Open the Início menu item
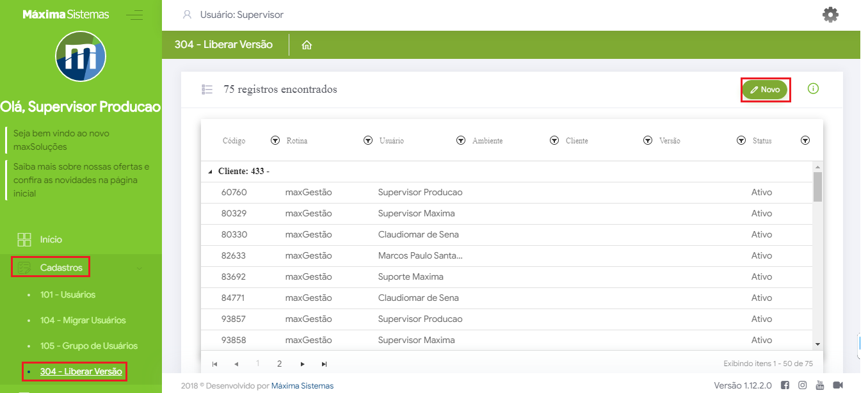The image size is (868, 393). click(51, 239)
